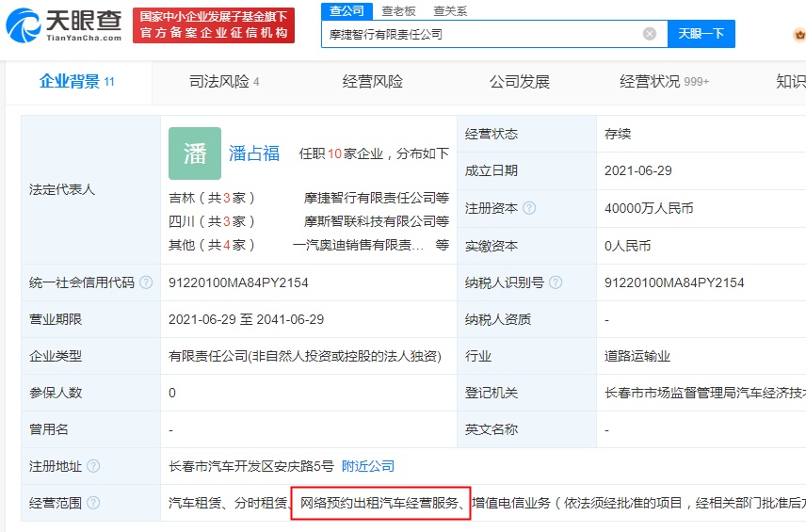The height and width of the screenshot is (532, 806).
Task: Click the 登记机关 value 长春市市场监督管理局
Action: 705,393
